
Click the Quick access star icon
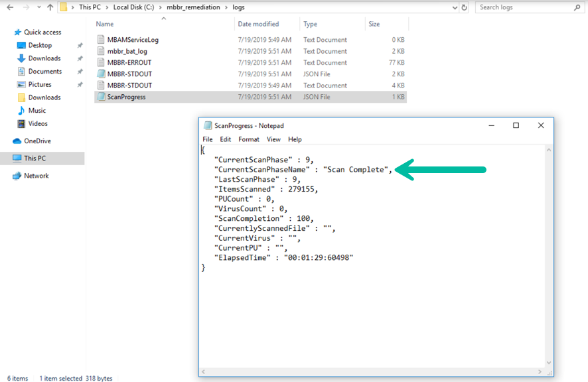(x=18, y=32)
